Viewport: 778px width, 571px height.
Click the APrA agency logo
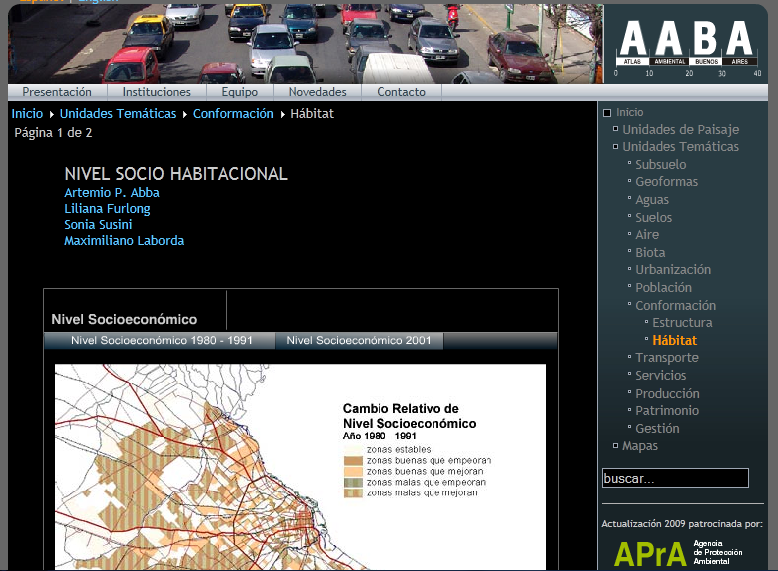click(678, 553)
